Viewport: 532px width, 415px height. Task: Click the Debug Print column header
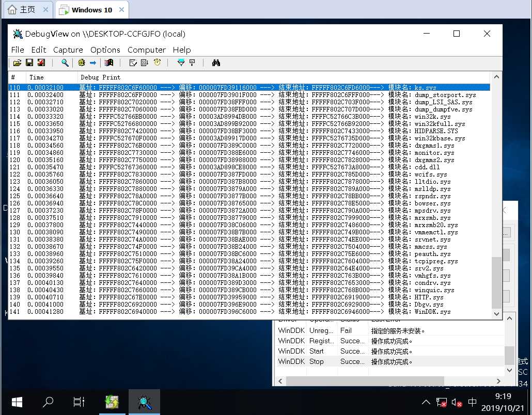click(x=284, y=77)
